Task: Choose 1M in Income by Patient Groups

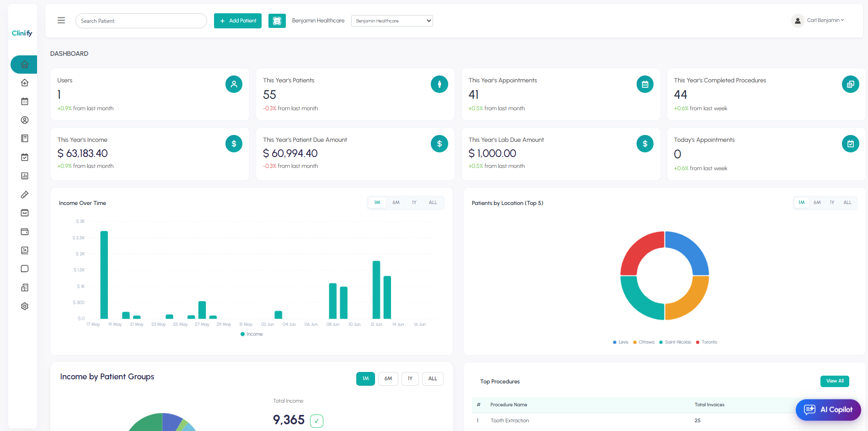Action: 365,379
